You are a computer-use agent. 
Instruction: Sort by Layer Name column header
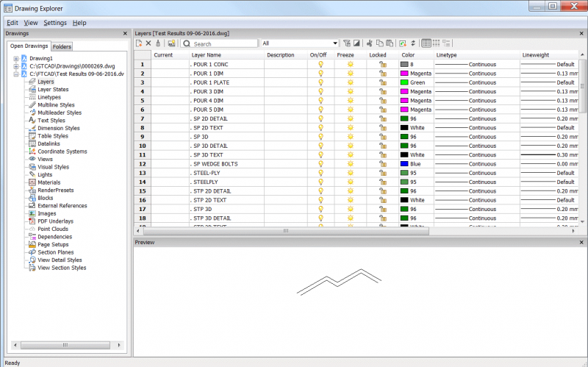226,54
